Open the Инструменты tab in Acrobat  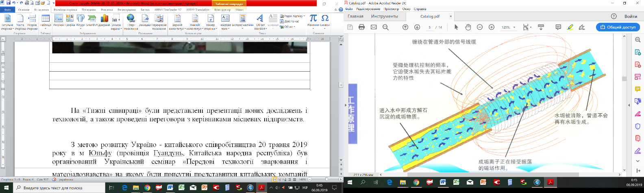[384, 16]
